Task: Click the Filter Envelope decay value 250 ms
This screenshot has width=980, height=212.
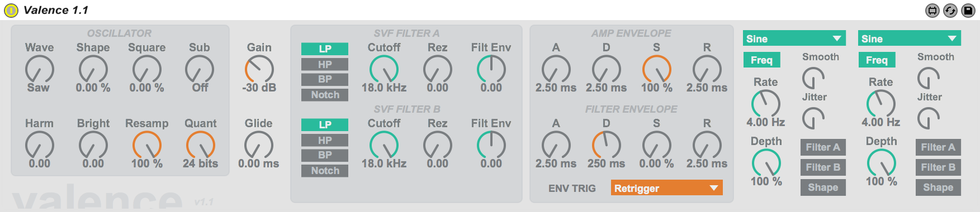Action: (606, 163)
